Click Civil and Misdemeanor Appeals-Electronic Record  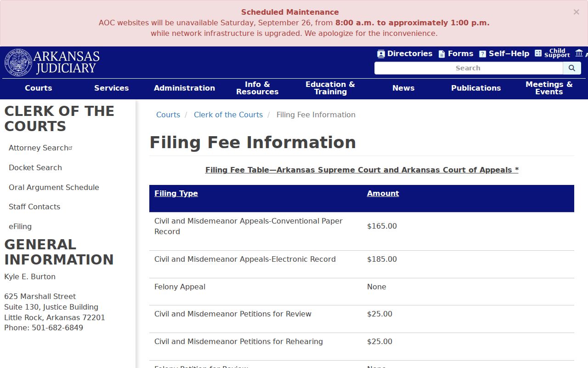coord(245,259)
